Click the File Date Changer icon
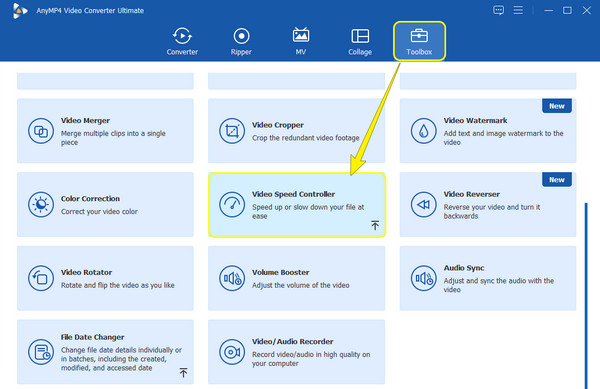This screenshot has height=389, width=600. point(41,352)
